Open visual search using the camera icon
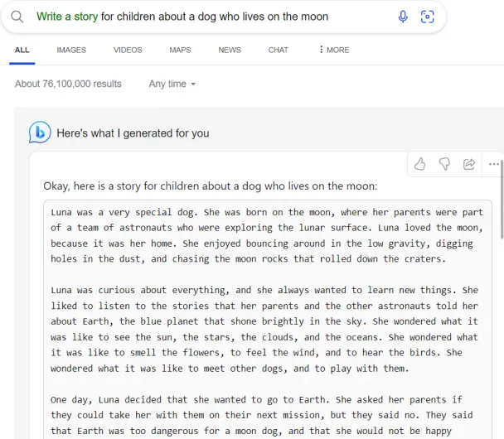The height and width of the screenshot is (439, 504). pos(427,17)
